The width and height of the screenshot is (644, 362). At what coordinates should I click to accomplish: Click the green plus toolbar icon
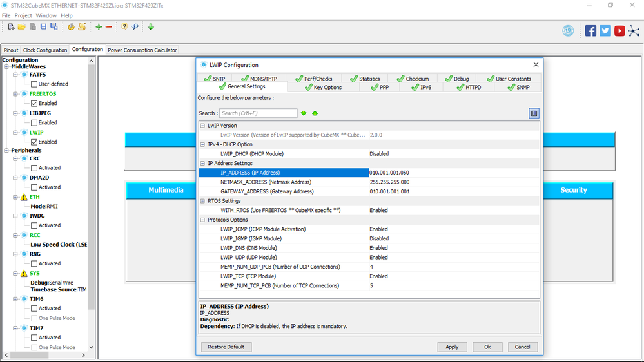pos(99,26)
